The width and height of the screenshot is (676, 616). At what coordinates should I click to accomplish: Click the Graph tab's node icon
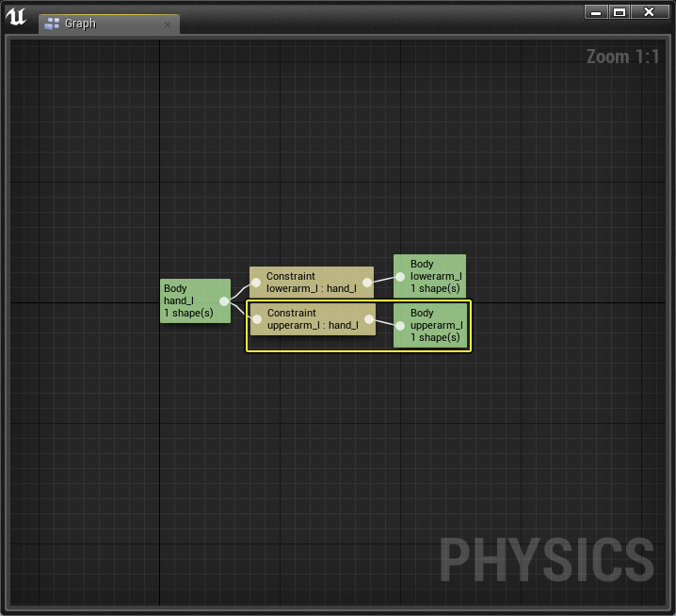(x=53, y=24)
